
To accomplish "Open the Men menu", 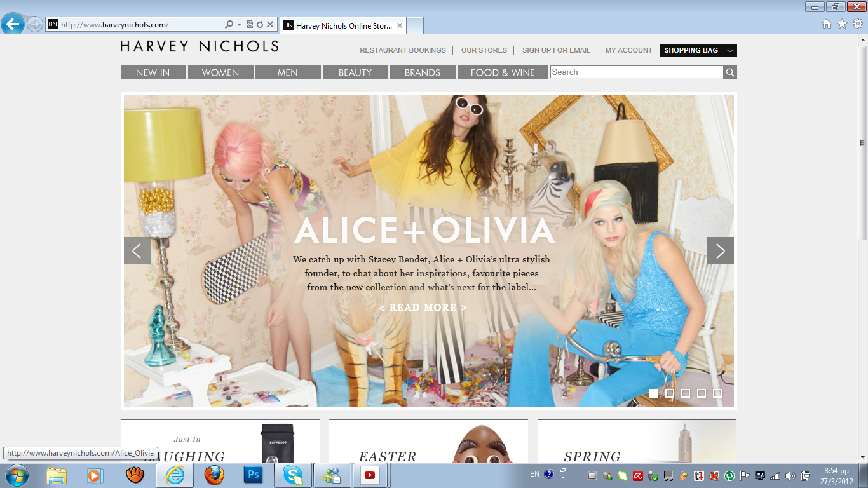I will coord(288,72).
